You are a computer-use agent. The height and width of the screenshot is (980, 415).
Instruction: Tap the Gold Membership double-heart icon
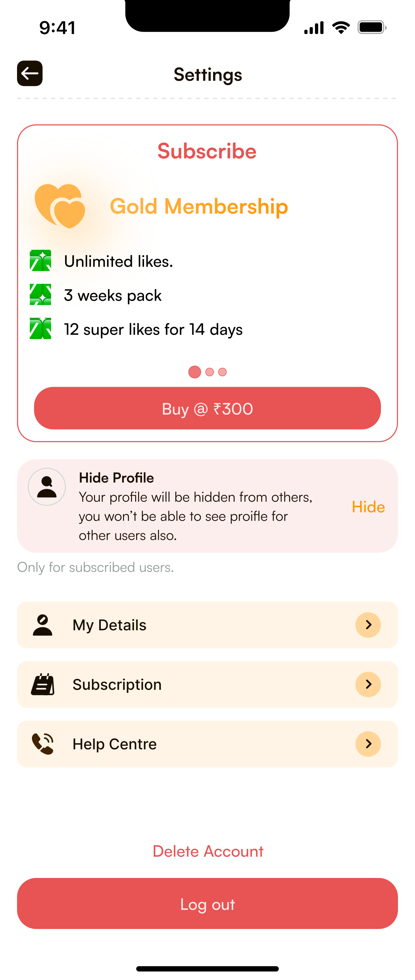coord(60,206)
